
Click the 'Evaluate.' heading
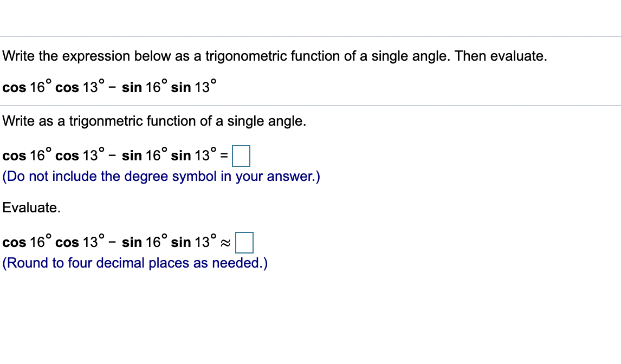[x=31, y=207]
